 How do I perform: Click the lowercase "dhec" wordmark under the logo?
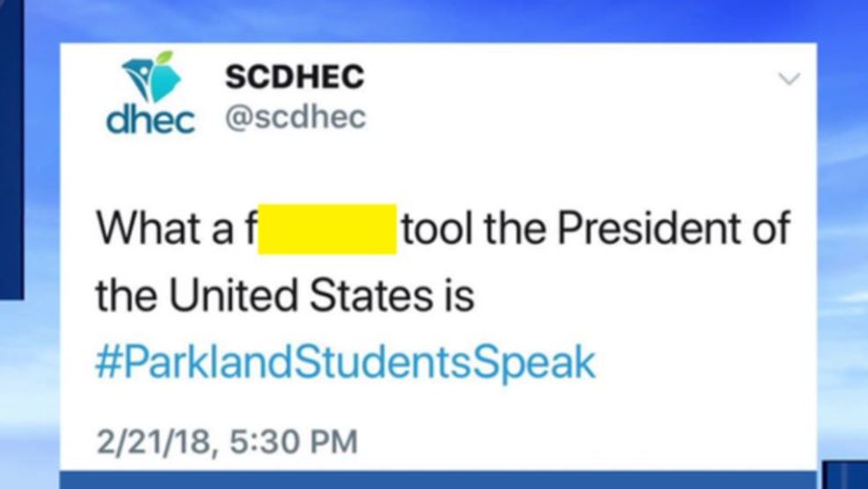coord(151,121)
